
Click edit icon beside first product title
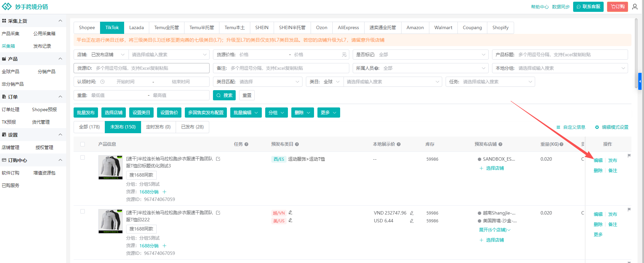pos(218,159)
